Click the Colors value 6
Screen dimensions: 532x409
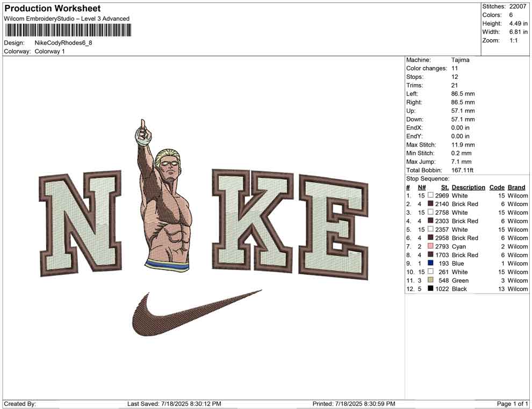[511, 15]
